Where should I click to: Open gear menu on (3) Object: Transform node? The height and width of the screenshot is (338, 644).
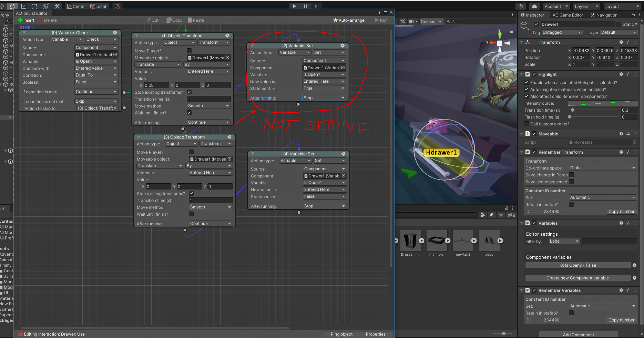229,137
